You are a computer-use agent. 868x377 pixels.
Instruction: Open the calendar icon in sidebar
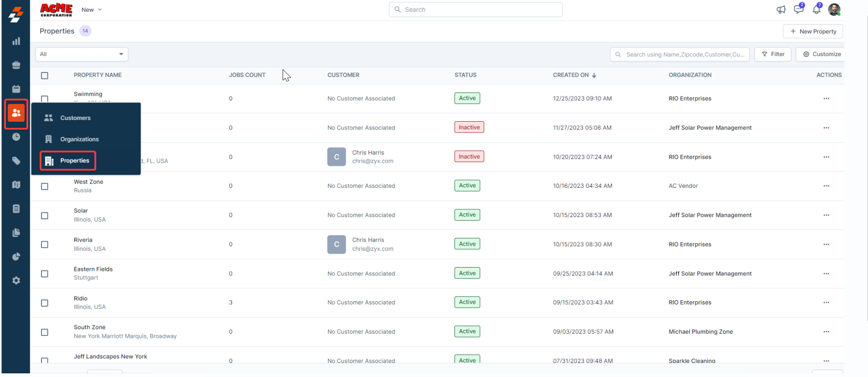tap(16, 89)
